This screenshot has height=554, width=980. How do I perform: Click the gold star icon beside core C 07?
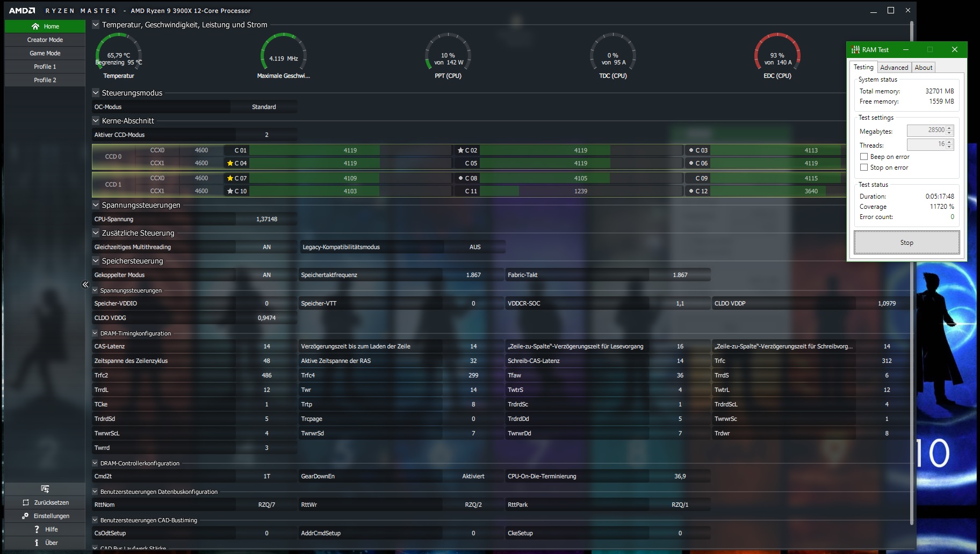230,178
